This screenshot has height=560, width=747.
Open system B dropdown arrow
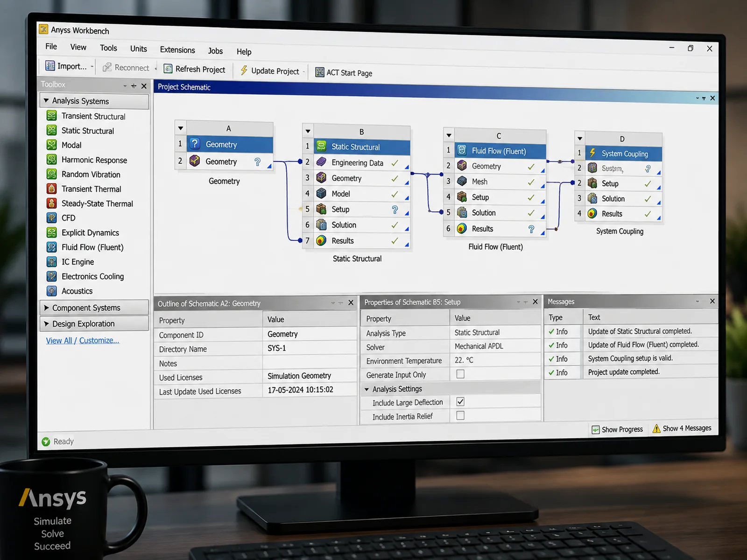click(308, 131)
